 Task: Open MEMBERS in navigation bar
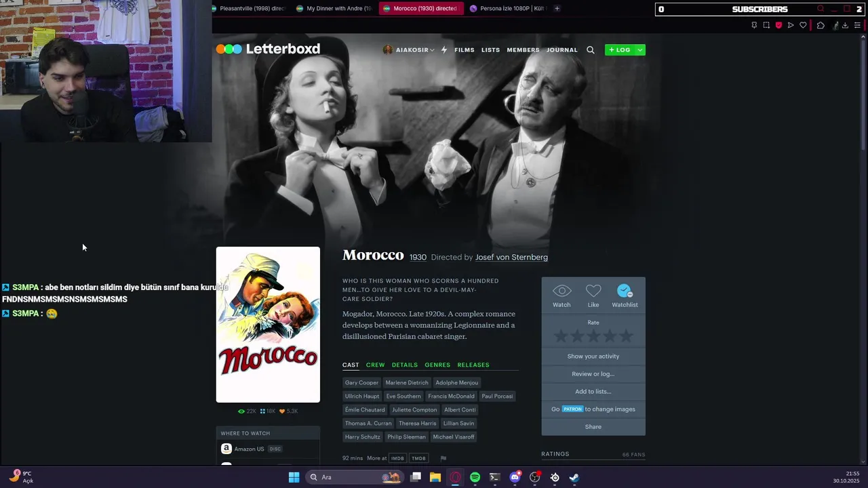coord(523,49)
